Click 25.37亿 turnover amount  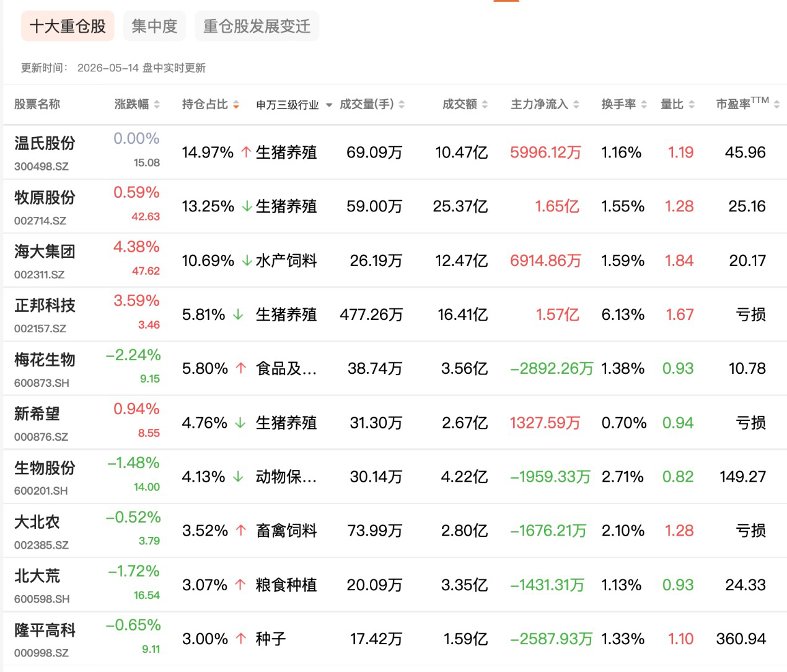460,206
